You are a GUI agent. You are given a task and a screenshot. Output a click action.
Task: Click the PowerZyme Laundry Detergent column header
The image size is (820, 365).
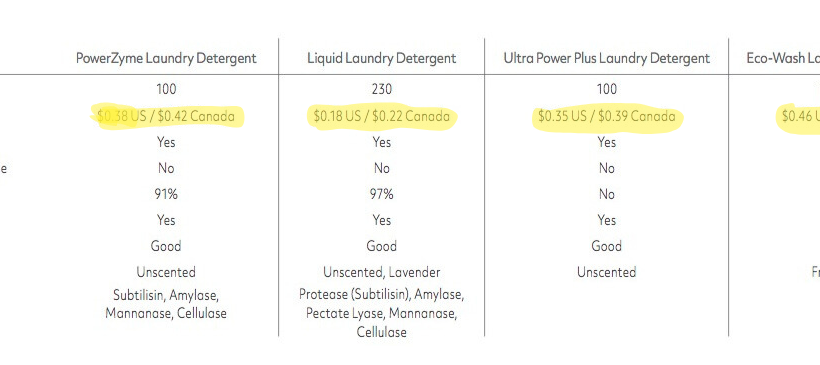[166, 58]
